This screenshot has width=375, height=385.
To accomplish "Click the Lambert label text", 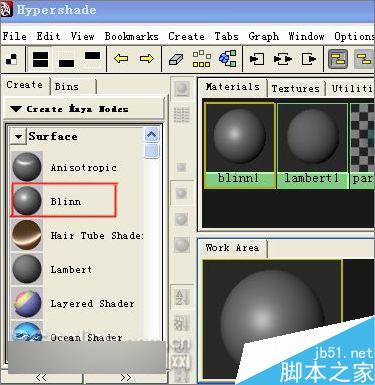I will pos(71,269).
